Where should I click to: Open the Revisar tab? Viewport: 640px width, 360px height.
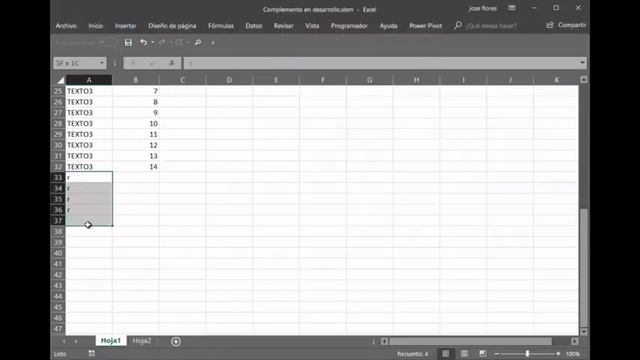coord(283,26)
